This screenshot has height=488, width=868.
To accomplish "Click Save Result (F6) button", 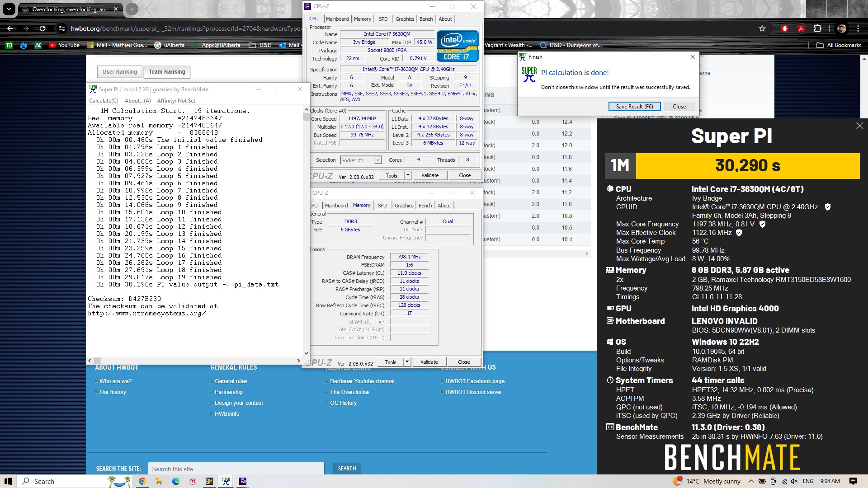I will click(634, 107).
